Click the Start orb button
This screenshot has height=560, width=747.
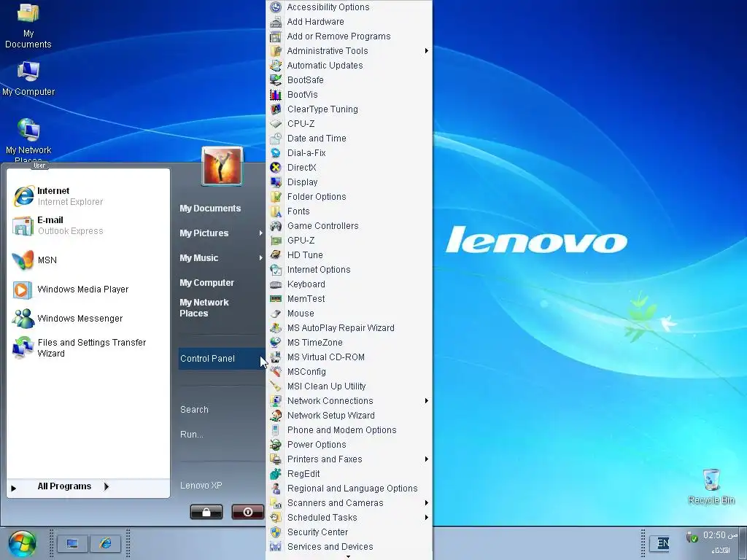22,544
